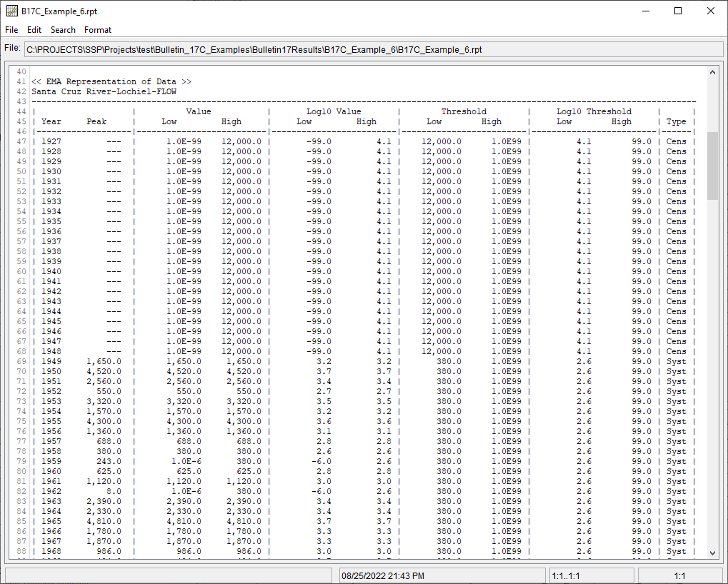Screen dimensions: 728x584
Task: Click the Threshold Low 380.0 on 1958 row
Action: pyautogui.click(x=449, y=451)
